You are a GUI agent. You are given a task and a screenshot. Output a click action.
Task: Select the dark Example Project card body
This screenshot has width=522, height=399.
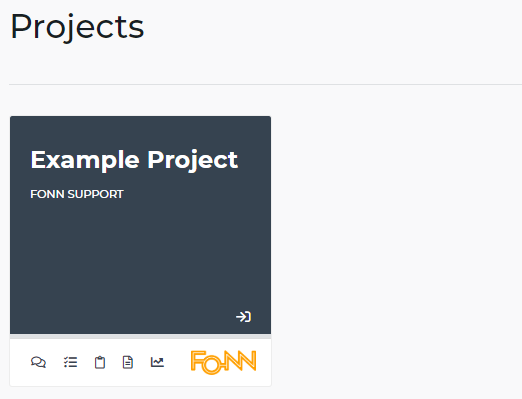point(140,225)
